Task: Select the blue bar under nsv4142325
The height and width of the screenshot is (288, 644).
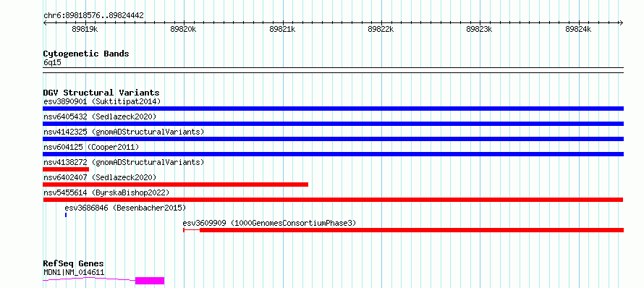Action: click(333, 139)
